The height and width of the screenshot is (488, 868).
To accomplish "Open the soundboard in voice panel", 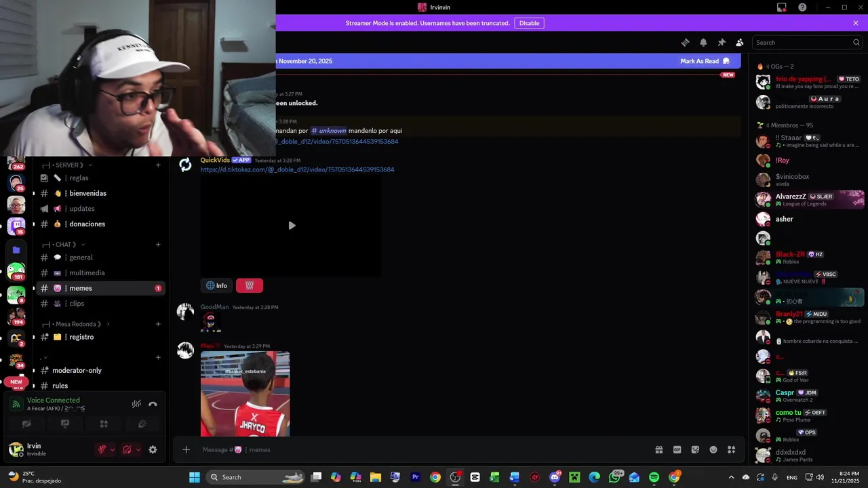I will tap(142, 424).
